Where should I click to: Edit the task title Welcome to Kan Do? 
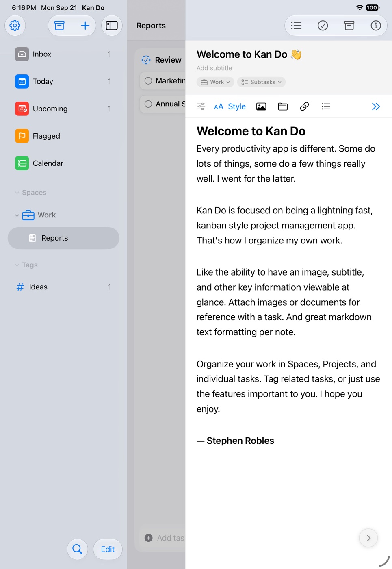coord(249,54)
